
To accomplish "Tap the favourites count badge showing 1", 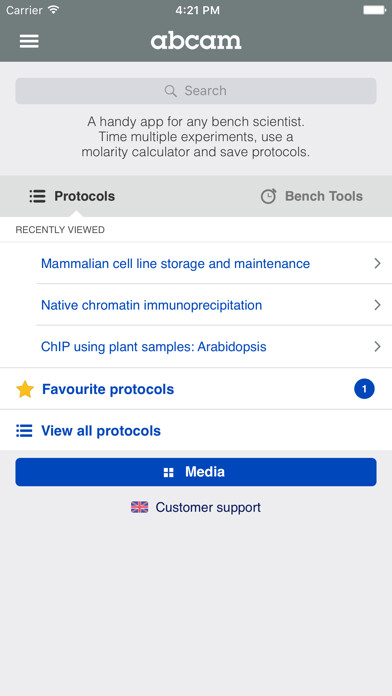I will [x=364, y=389].
